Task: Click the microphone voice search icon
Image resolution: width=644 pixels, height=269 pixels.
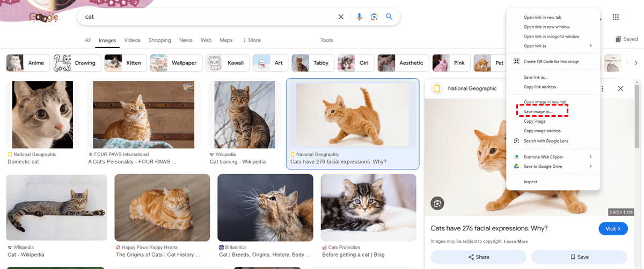Action: tap(360, 17)
